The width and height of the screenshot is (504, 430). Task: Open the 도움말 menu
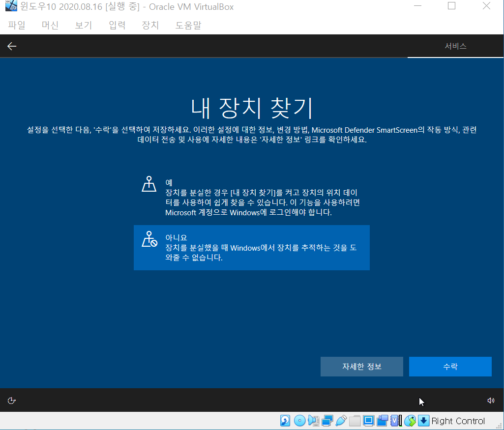pos(188,25)
